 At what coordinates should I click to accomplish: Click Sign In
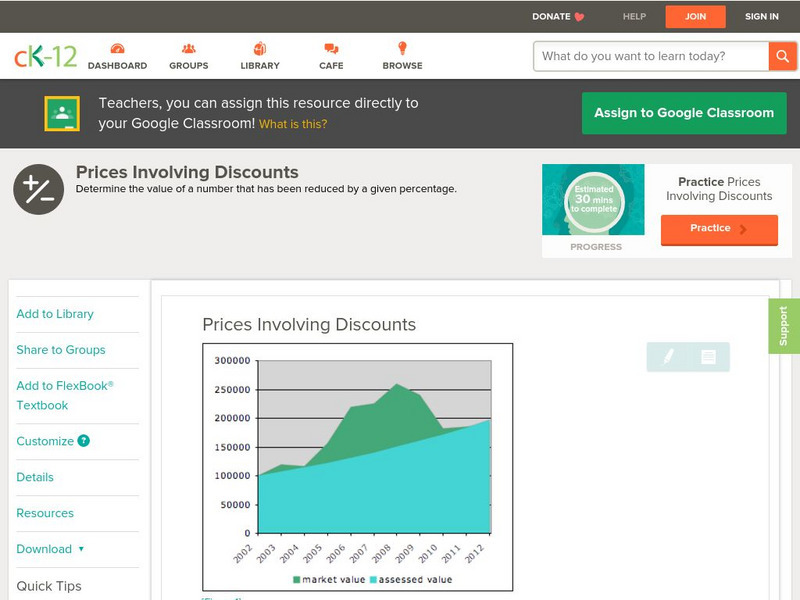(x=762, y=17)
